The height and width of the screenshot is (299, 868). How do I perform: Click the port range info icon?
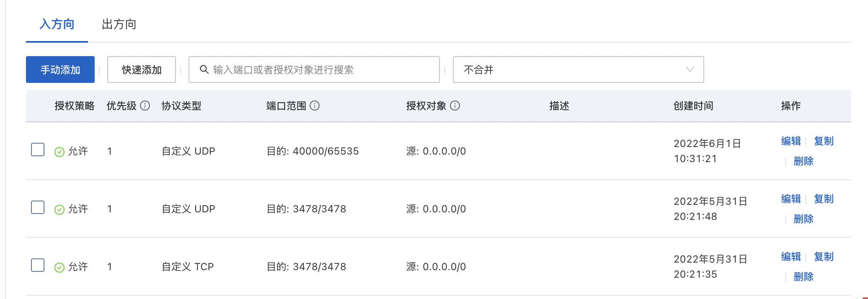click(x=315, y=106)
